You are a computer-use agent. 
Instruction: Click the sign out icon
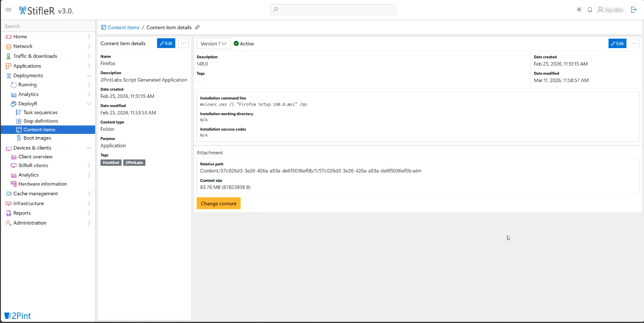tap(634, 9)
